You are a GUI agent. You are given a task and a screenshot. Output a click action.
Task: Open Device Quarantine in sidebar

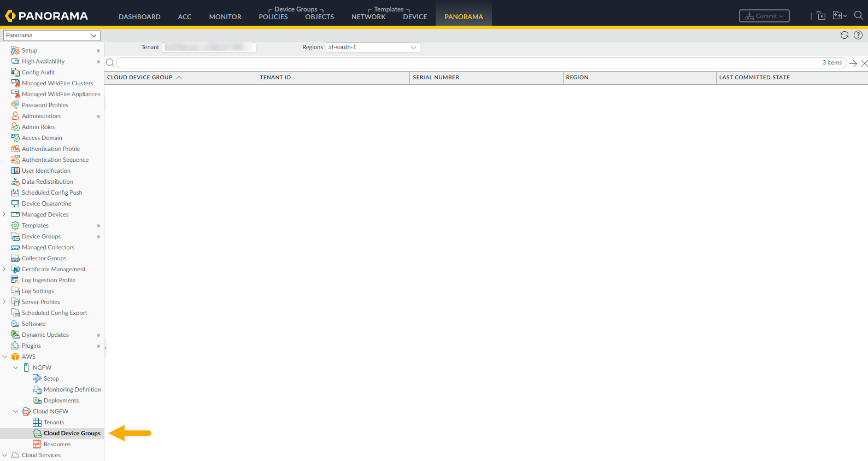[46, 203]
